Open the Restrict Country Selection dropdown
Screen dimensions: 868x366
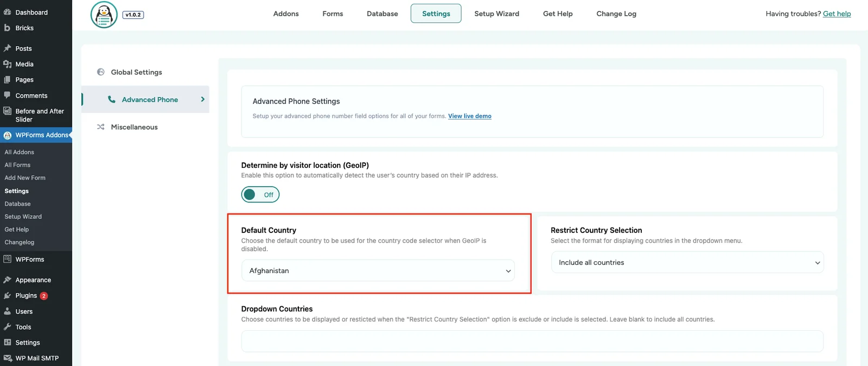point(687,262)
